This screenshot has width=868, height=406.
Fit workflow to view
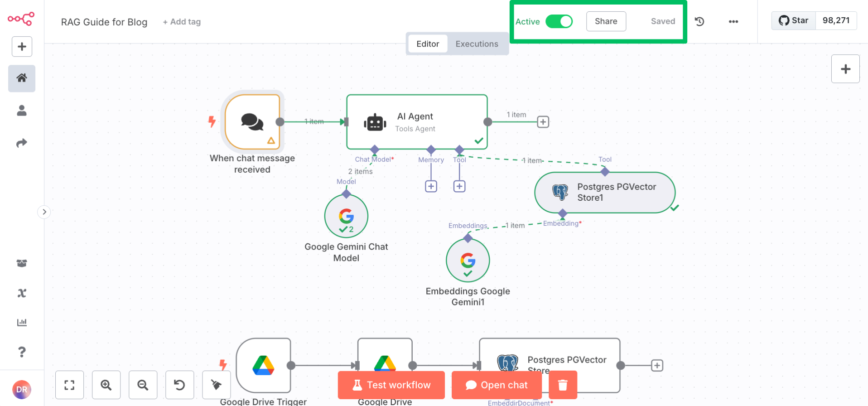tap(69, 385)
